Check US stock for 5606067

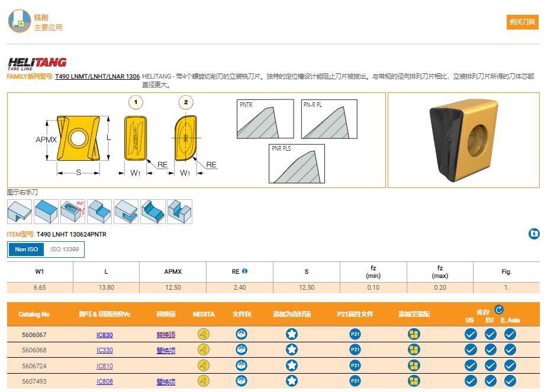click(471, 334)
